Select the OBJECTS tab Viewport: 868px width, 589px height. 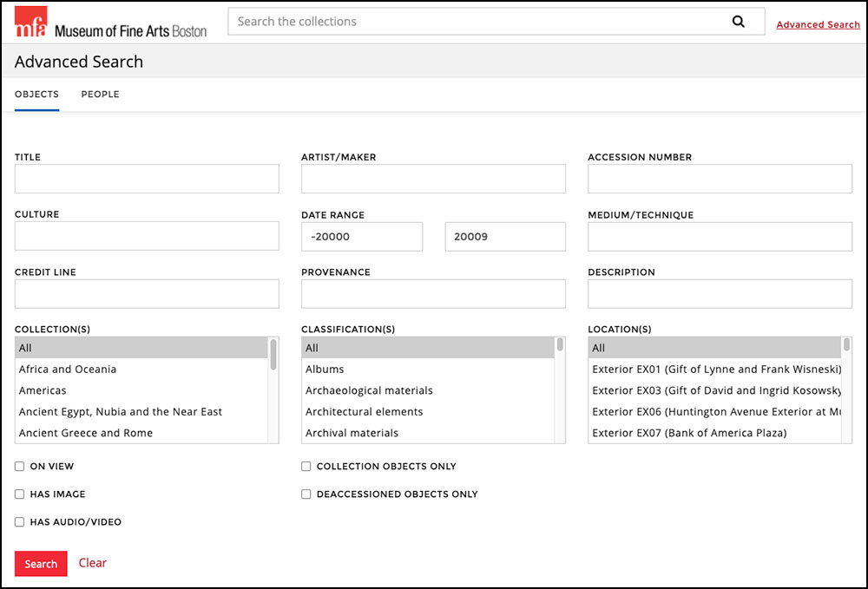click(x=36, y=94)
